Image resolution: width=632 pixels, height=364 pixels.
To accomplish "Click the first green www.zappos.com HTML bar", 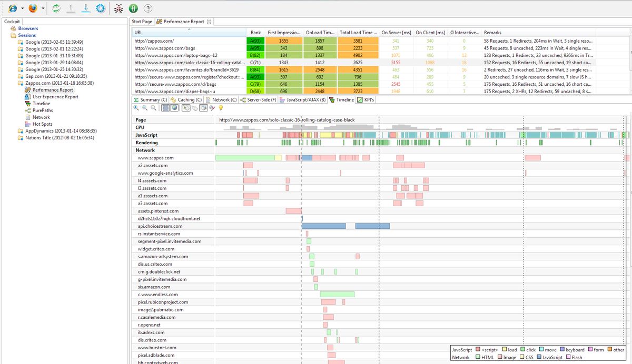I will click(x=245, y=157).
